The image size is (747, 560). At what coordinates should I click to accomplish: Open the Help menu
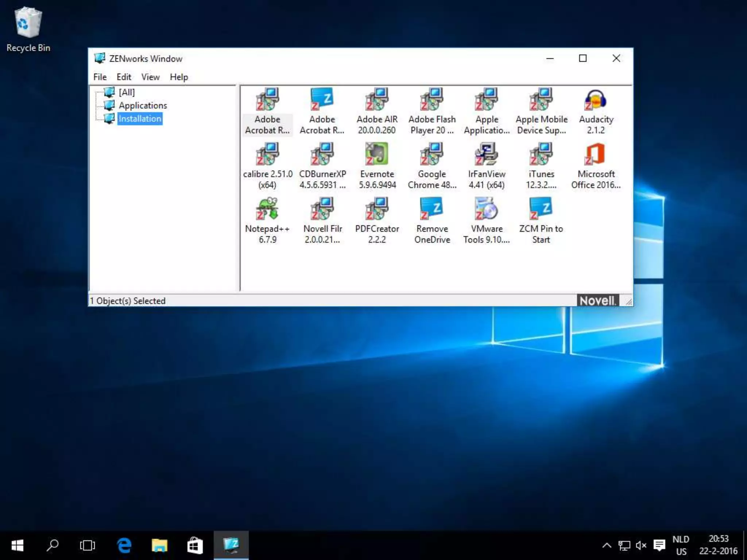tap(179, 77)
